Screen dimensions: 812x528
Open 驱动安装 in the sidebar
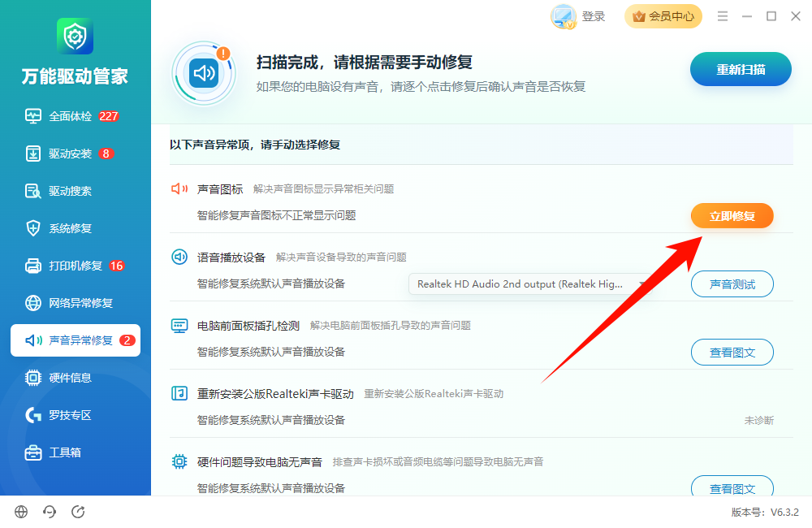coord(69,154)
